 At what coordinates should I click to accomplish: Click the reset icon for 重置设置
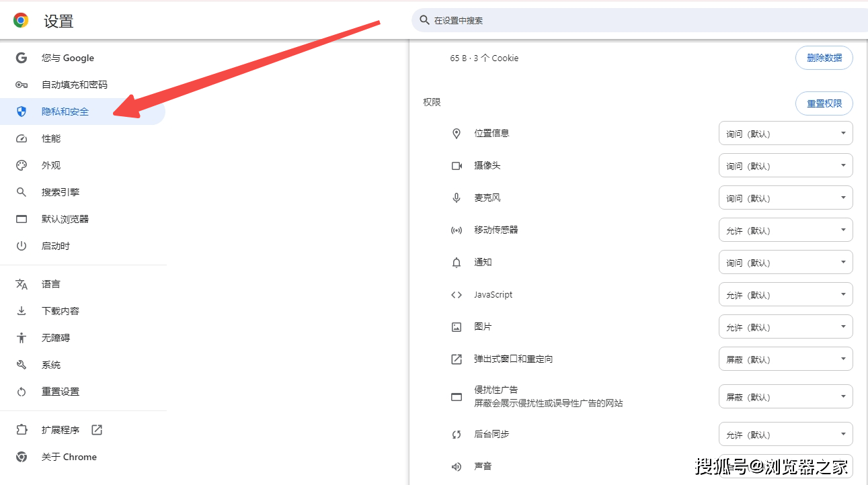pyautogui.click(x=22, y=392)
